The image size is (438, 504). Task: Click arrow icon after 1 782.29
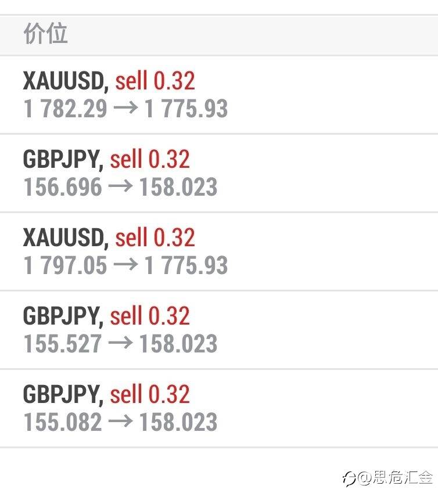tap(125, 108)
